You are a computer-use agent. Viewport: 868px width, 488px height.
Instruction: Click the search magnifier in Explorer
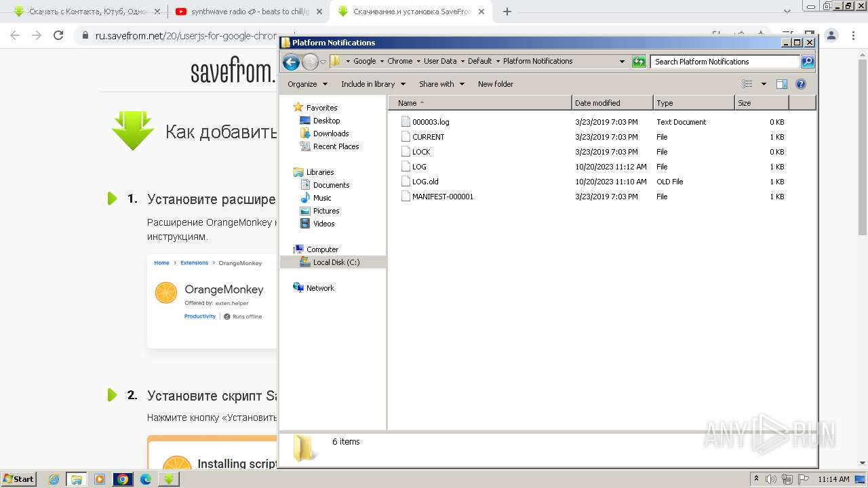807,62
